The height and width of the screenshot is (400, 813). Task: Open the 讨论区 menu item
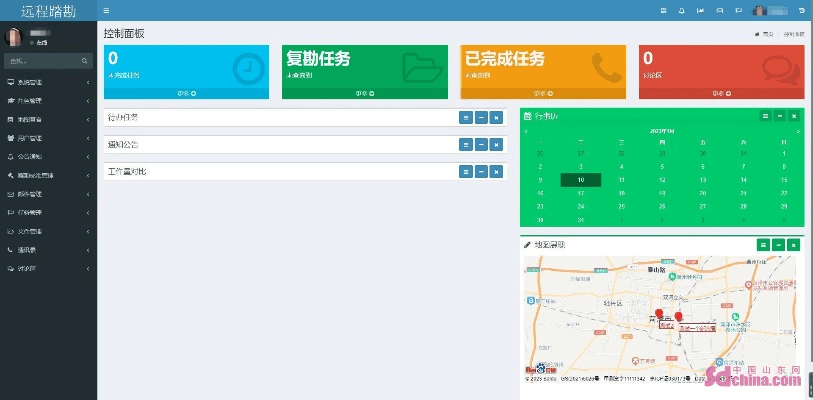pyautogui.click(x=48, y=269)
